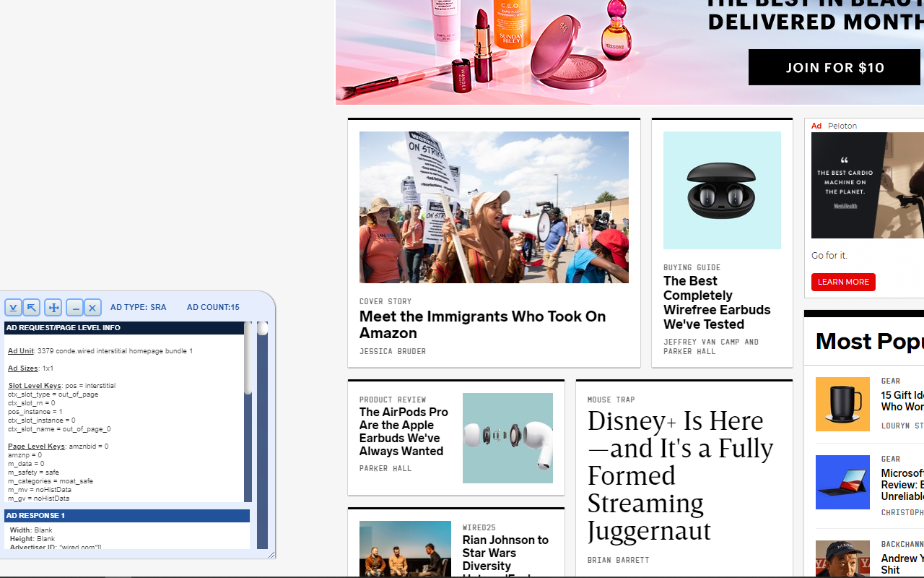The width and height of the screenshot is (924, 578).
Task: Click author Brian Barrett
Action: tap(619, 560)
